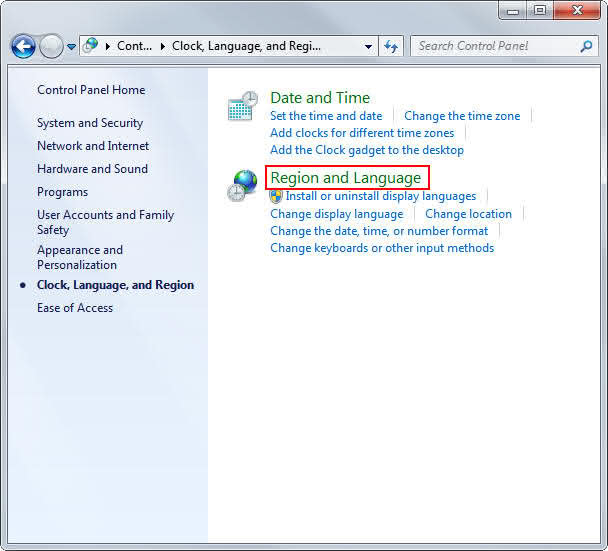608x551 pixels.
Task: Open the address bar history dropdown
Action: tap(368, 47)
